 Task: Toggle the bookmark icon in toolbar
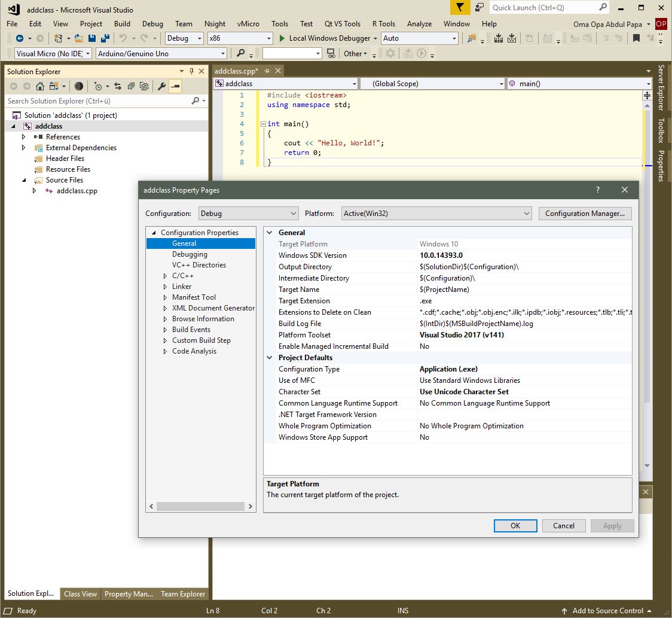point(636,38)
